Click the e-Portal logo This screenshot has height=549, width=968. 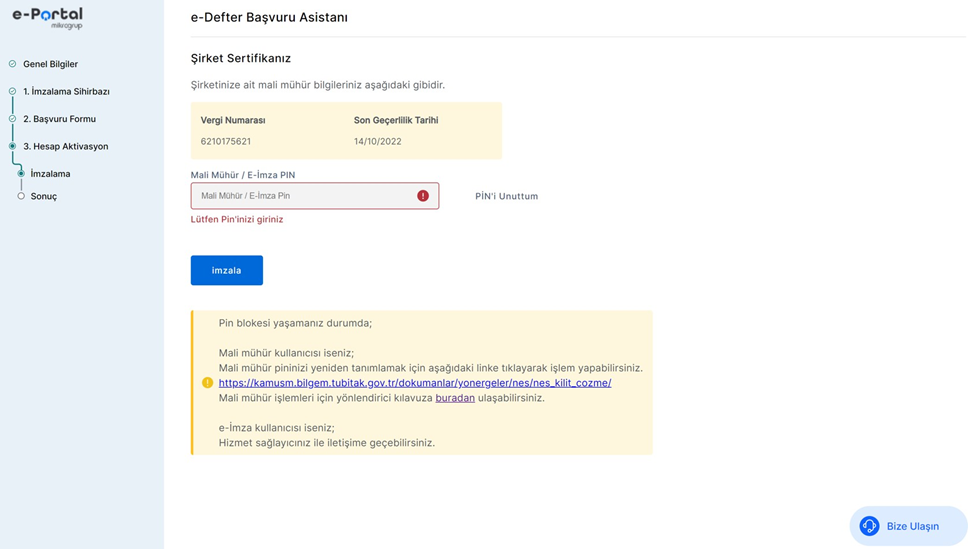point(47,17)
